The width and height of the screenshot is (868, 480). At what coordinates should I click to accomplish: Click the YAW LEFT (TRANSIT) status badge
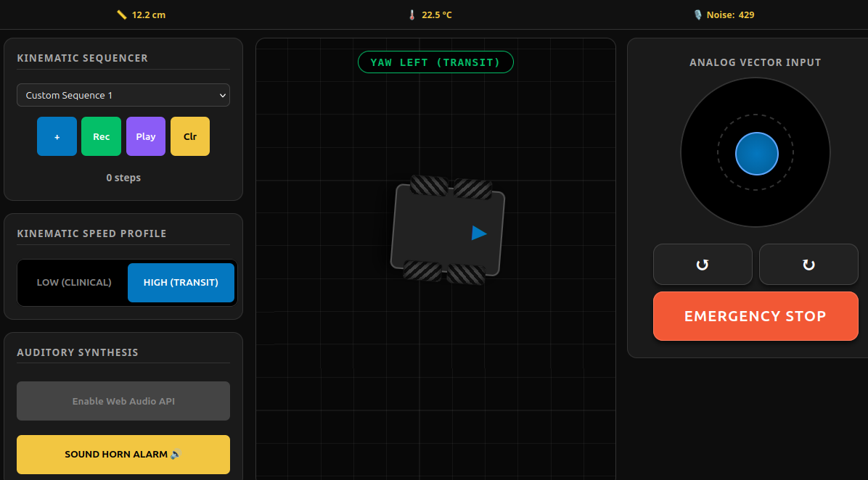pyautogui.click(x=435, y=62)
